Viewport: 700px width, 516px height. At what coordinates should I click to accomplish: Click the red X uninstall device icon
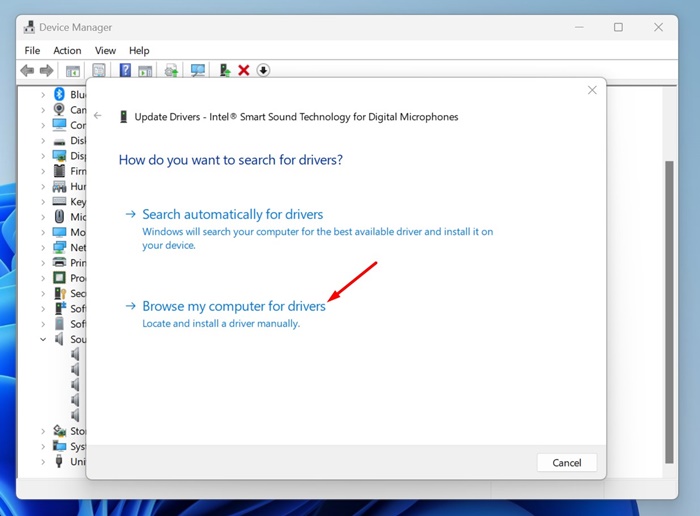coord(244,70)
